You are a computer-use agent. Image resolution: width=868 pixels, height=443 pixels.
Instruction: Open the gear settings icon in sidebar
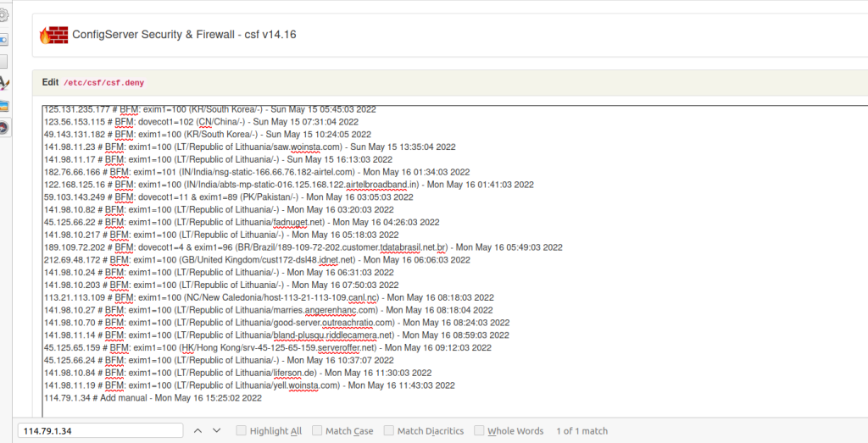tap(3, 15)
